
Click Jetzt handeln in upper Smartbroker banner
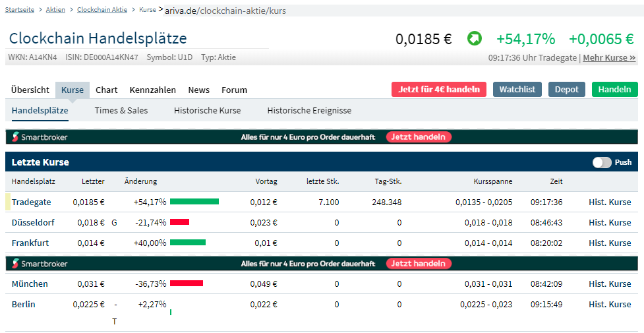419,137
